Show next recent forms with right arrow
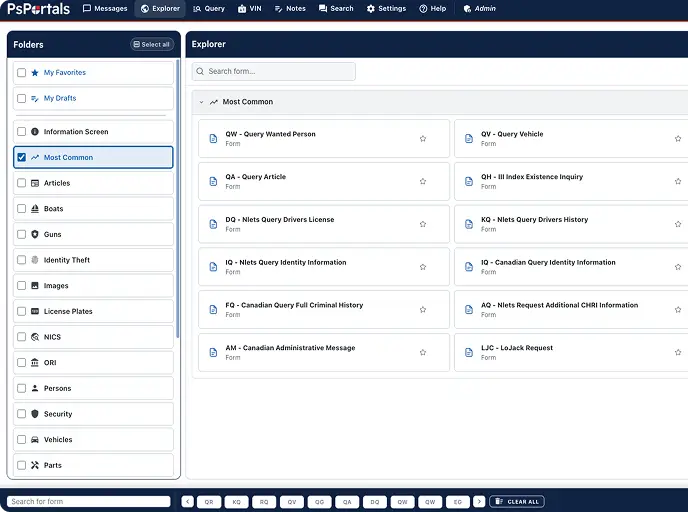Image resolution: width=688 pixels, height=512 pixels. 479,501
